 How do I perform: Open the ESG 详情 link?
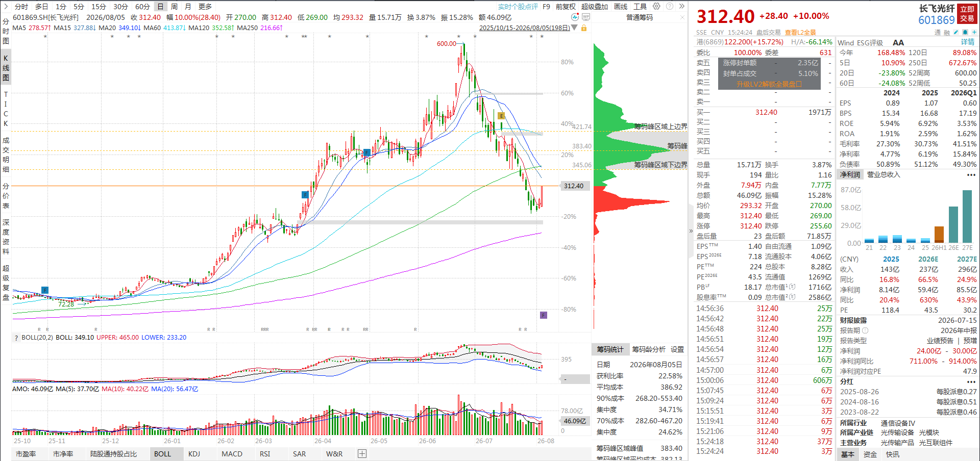(x=968, y=42)
